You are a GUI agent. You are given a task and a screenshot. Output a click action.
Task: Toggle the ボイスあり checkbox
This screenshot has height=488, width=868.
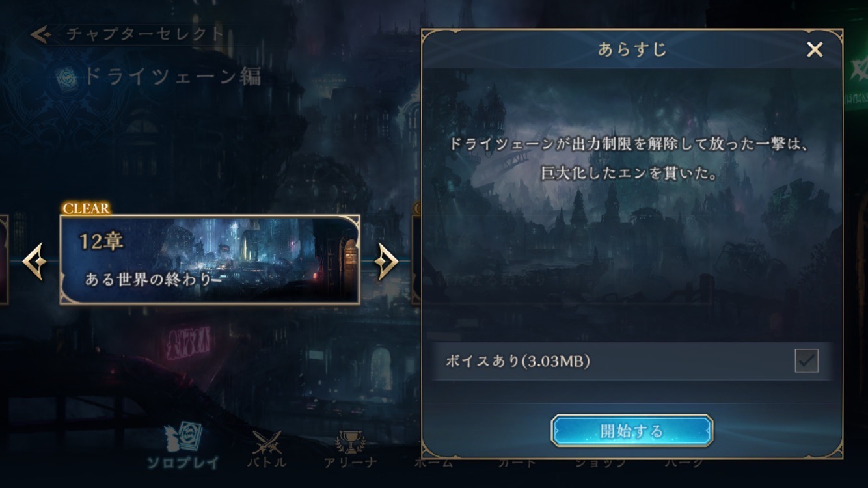pos(806,360)
